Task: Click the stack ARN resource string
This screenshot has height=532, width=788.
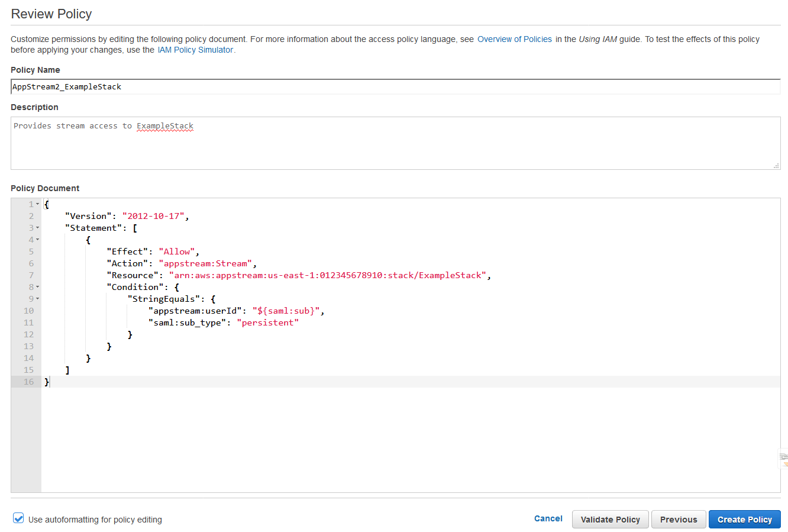Action: [x=328, y=275]
